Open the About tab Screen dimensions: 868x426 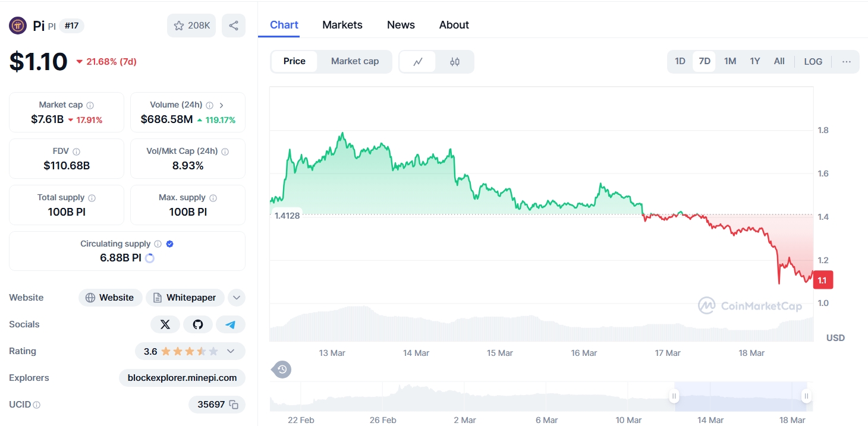tap(454, 25)
